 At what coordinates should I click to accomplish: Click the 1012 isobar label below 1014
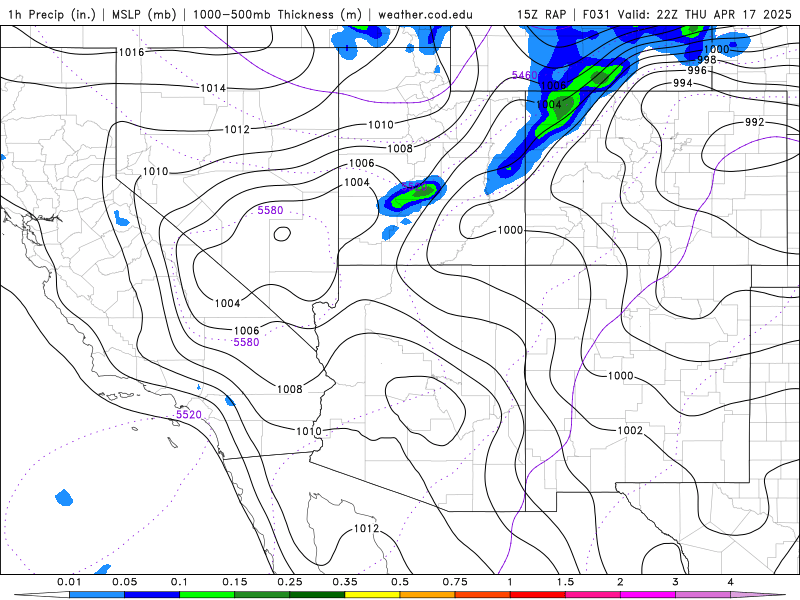[x=237, y=129]
